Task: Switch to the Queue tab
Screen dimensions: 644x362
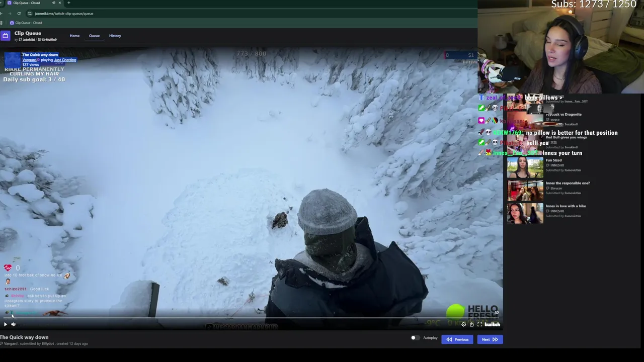Action: pyautogui.click(x=94, y=36)
